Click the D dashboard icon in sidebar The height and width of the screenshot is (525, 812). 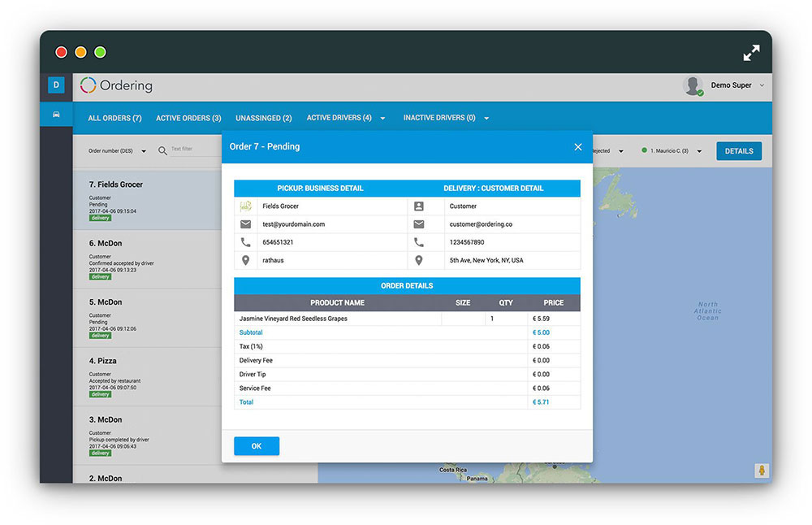click(x=56, y=85)
